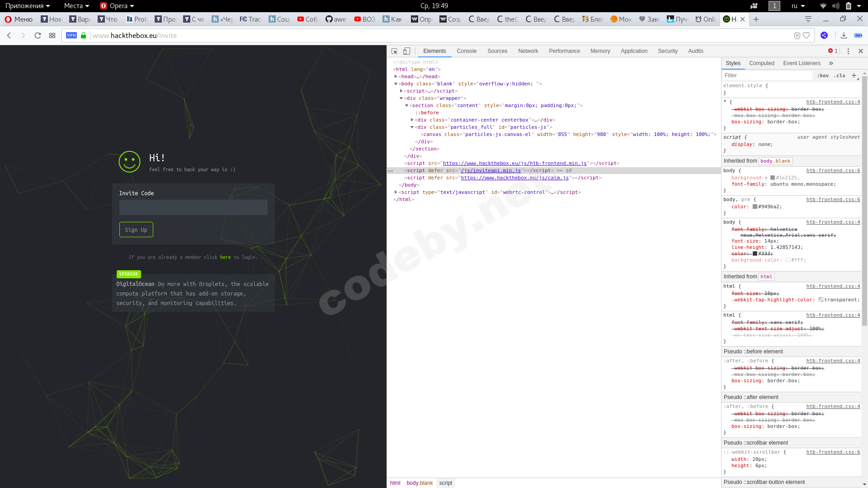Show more Styles pane tabs chevron
Screen dimensions: 868x488
click(831, 63)
